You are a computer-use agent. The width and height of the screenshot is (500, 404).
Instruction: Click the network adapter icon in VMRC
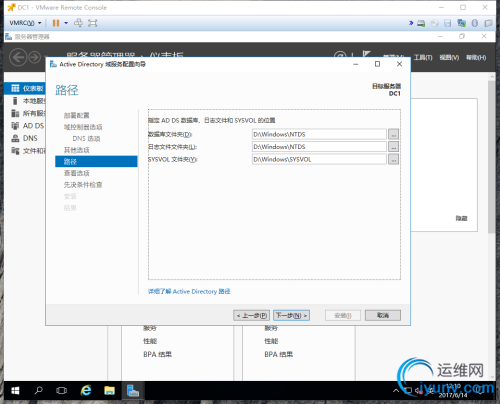(462, 23)
